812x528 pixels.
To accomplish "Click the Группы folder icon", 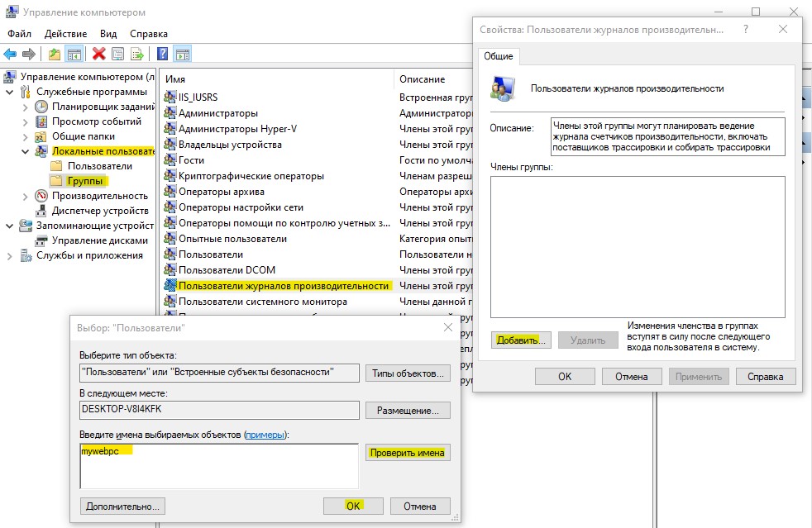I will coord(56,181).
